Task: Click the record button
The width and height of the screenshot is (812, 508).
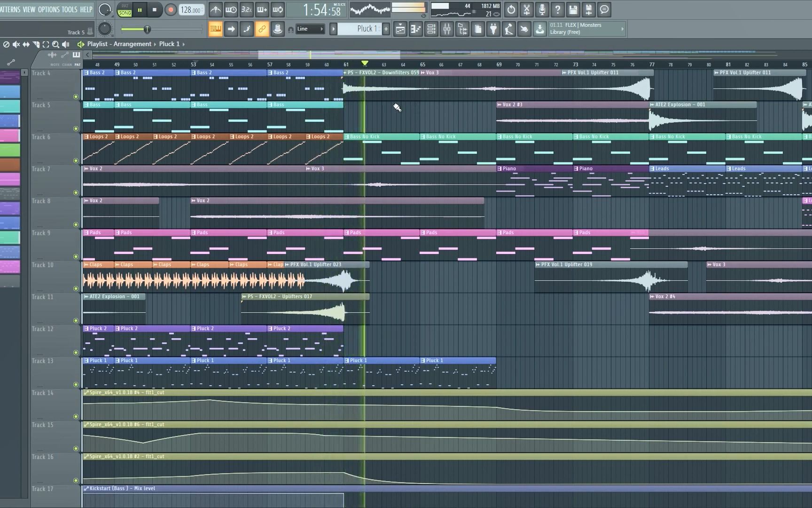Action: [x=171, y=9]
